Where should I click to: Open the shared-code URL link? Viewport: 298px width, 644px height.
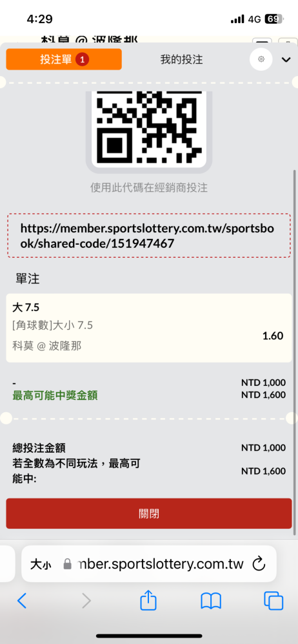click(x=148, y=236)
